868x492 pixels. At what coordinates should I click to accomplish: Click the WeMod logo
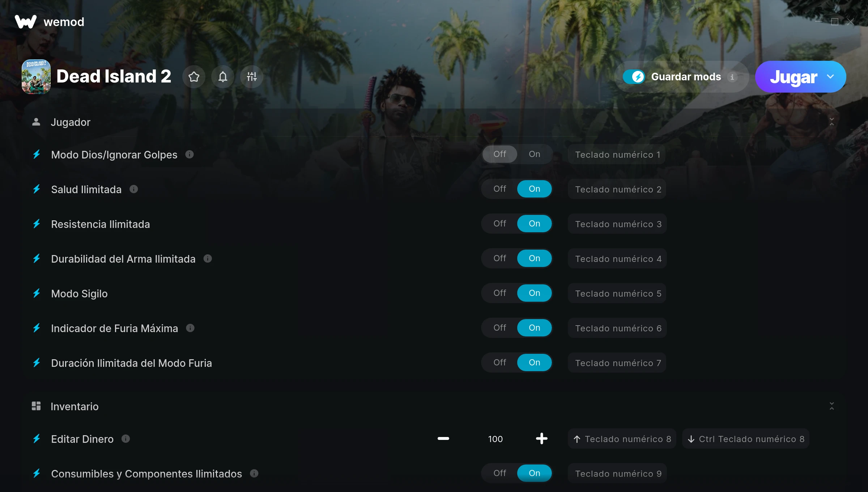(50, 22)
